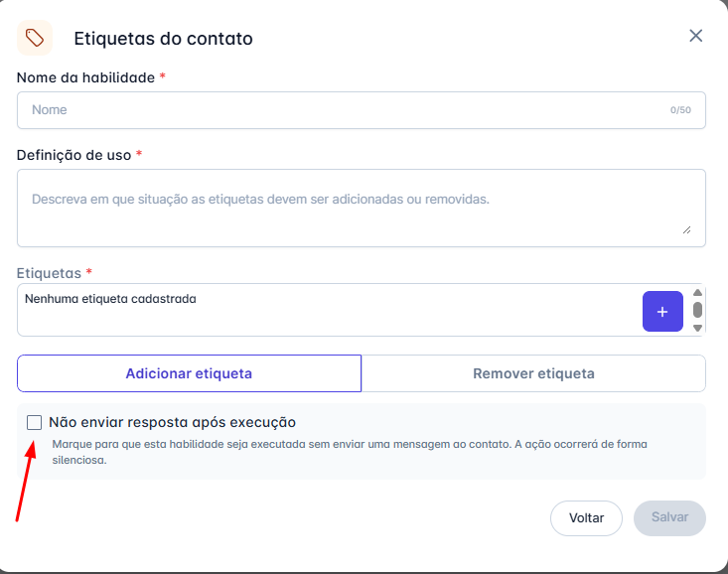Click the Nome da habilidade label
The height and width of the screenshot is (574, 728).
coord(85,77)
